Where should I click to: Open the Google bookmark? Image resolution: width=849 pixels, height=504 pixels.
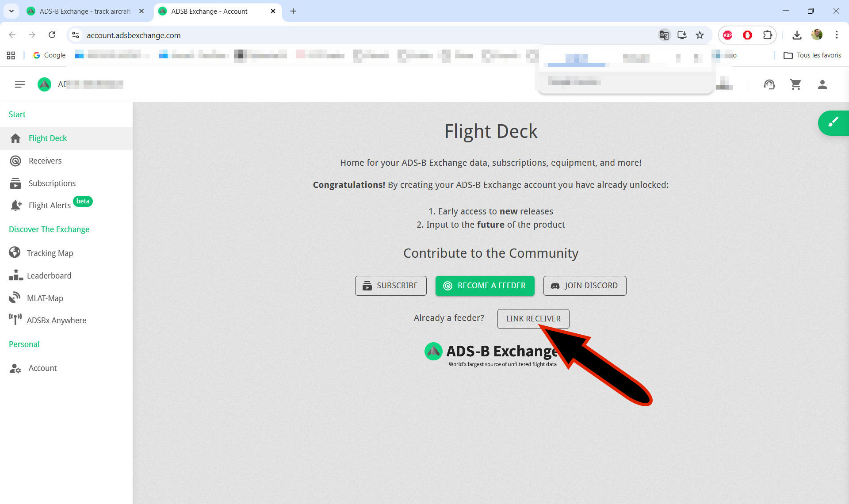(49, 55)
